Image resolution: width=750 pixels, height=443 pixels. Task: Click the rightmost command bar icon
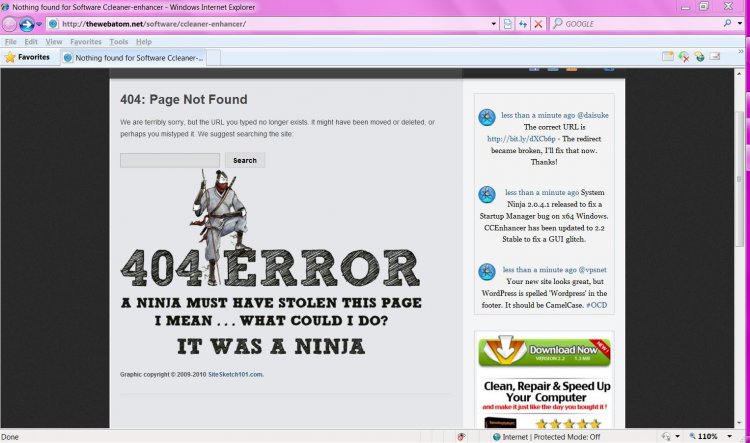[x=715, y=56]
